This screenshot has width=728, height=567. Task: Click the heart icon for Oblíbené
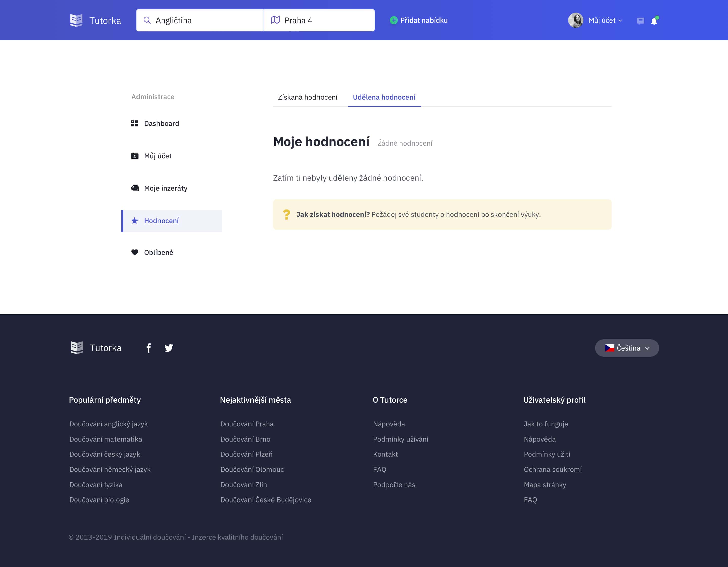(x=135, y=252)
